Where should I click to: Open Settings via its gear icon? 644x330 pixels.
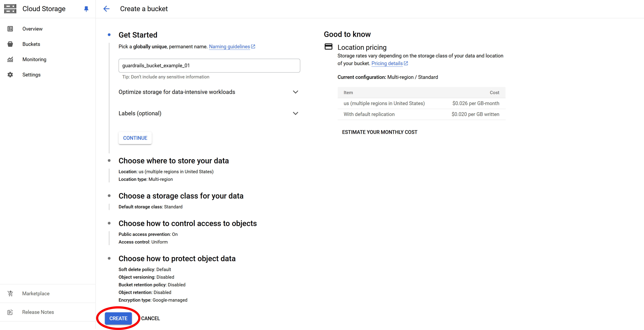(10, 74)
